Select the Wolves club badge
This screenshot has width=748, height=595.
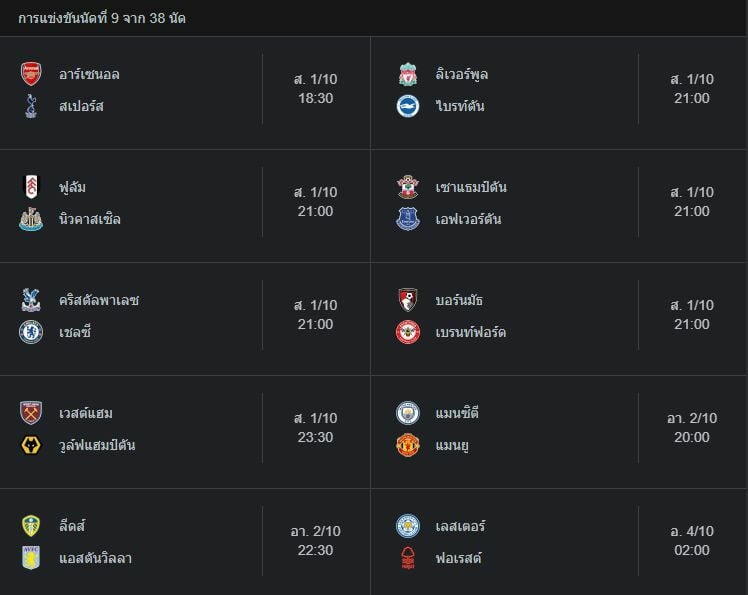tap(31, 445)
